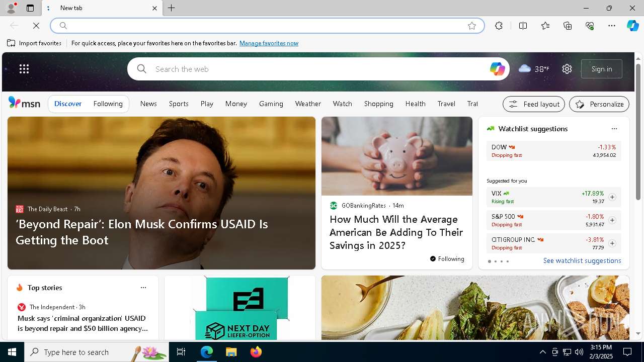Viewport: 644px width, 362px height.
Task: Open Copilot sidebar icon
Action: click(633, 26)
